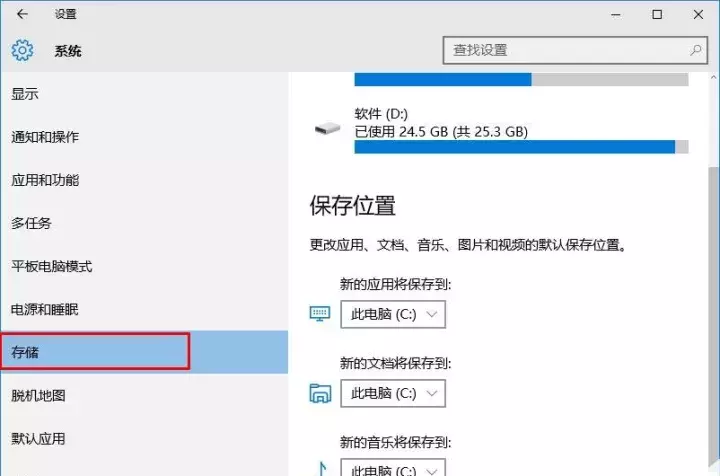Click the 软件 (D:) drive icon

pos(327,129)
